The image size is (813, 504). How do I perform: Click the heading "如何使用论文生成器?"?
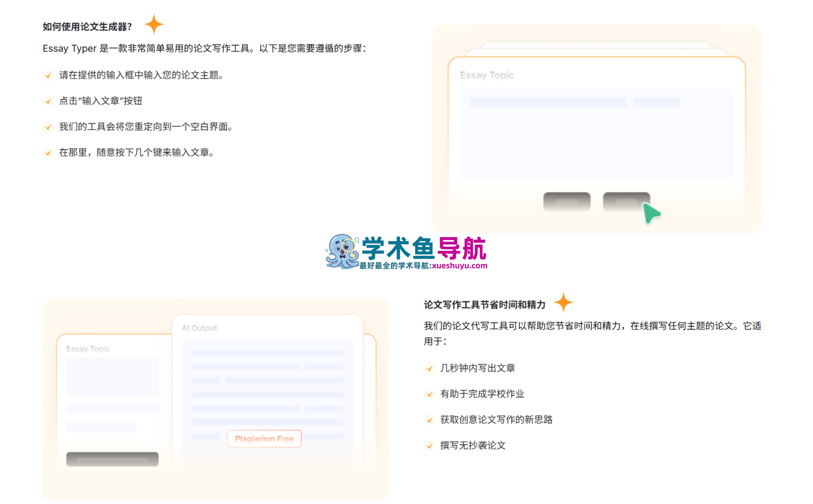point(87,27)
